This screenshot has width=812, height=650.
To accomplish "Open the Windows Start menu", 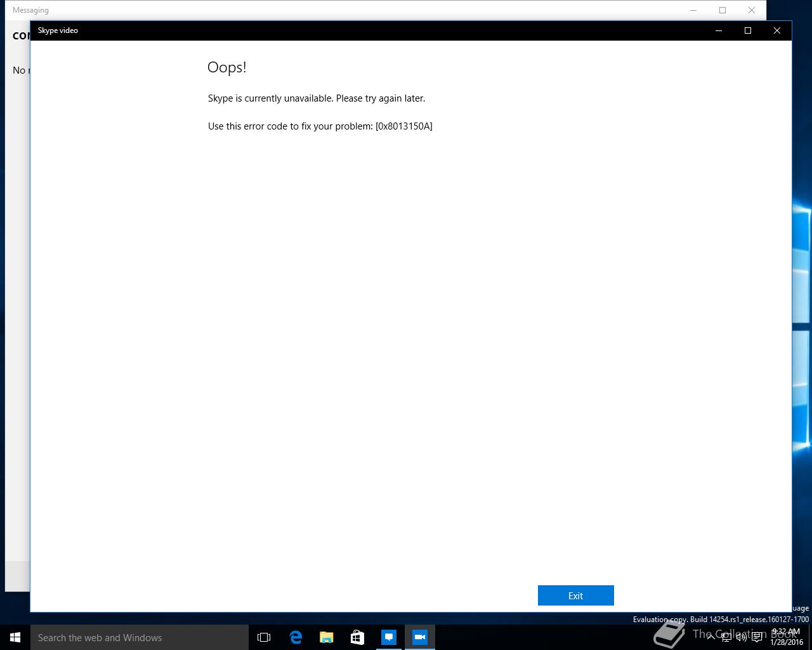I will 15,637.
